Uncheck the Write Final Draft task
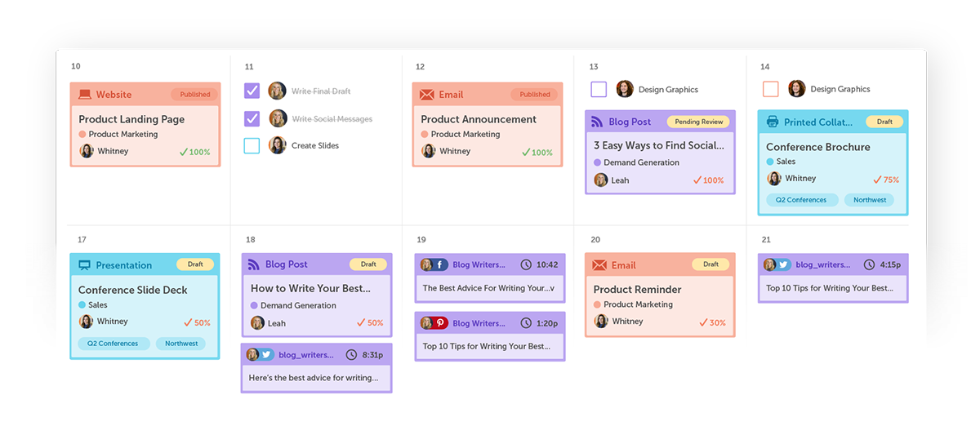 [252, 91]
